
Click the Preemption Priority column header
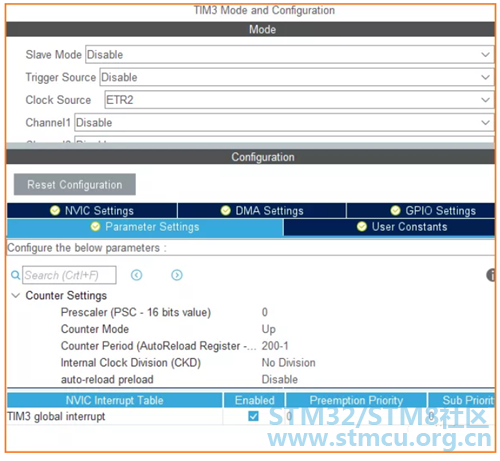(356, 400)
